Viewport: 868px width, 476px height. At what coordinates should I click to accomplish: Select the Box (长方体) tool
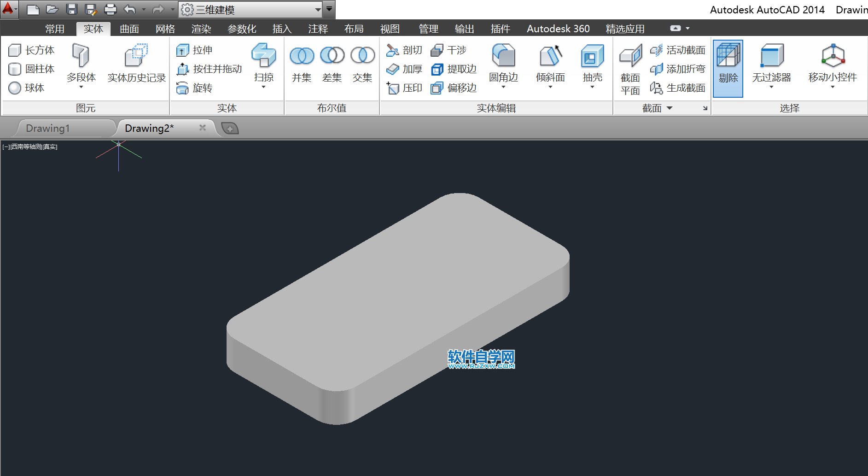[31, 50]
